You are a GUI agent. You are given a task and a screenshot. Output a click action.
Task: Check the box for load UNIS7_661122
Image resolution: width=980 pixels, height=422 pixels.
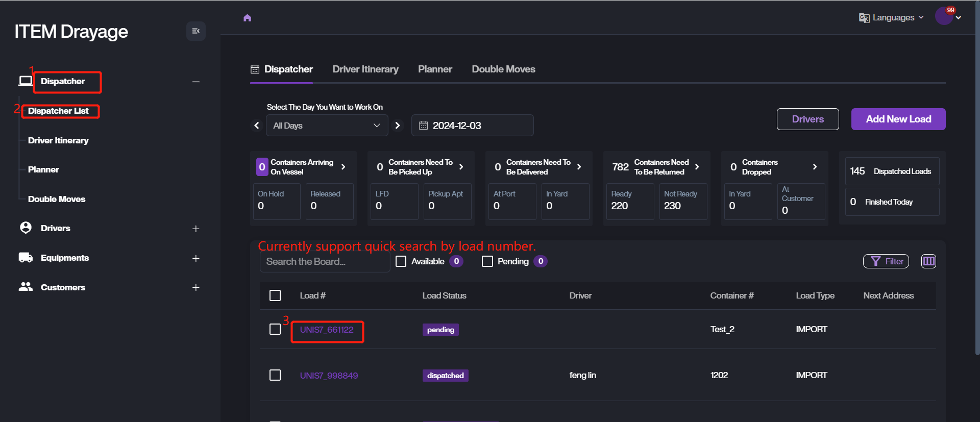coord(275,329)
